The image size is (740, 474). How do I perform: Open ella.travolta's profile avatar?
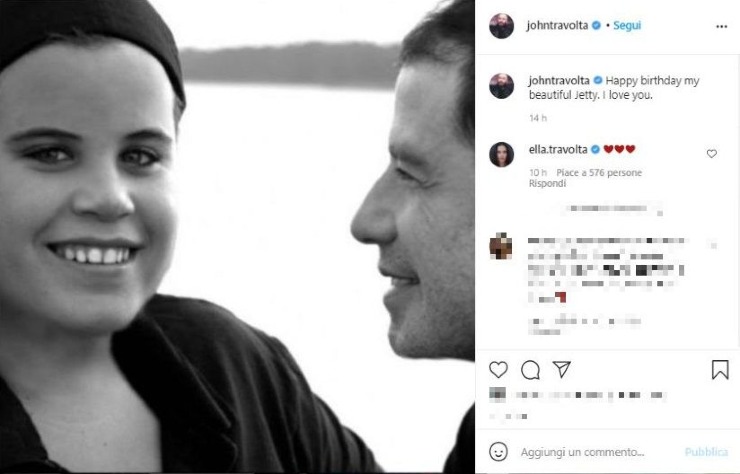tap(502, 154)
